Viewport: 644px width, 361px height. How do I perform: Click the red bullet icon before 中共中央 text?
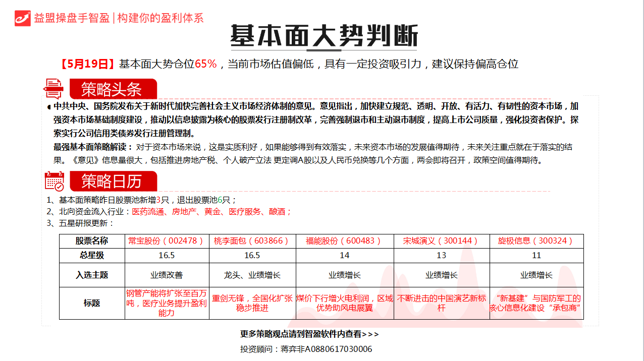point(49,106)
